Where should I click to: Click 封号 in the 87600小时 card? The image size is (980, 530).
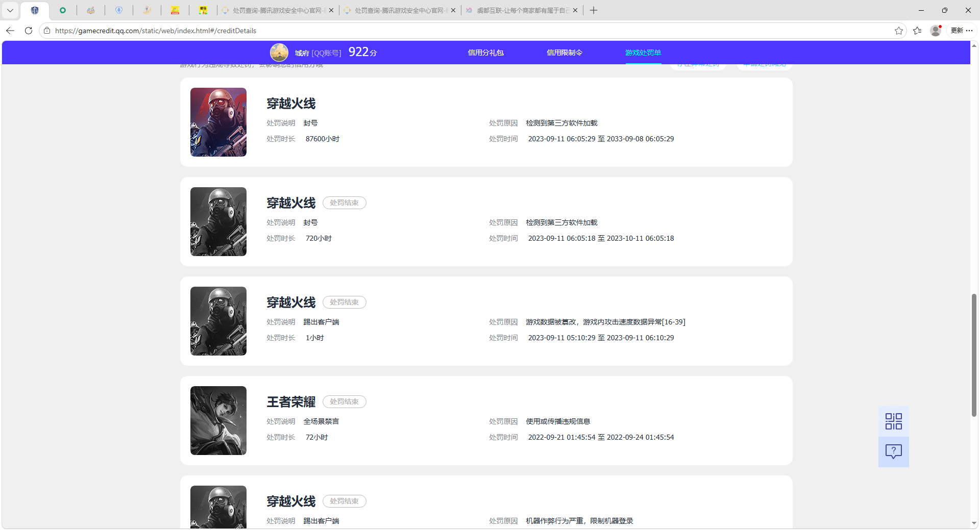point(310,123)
